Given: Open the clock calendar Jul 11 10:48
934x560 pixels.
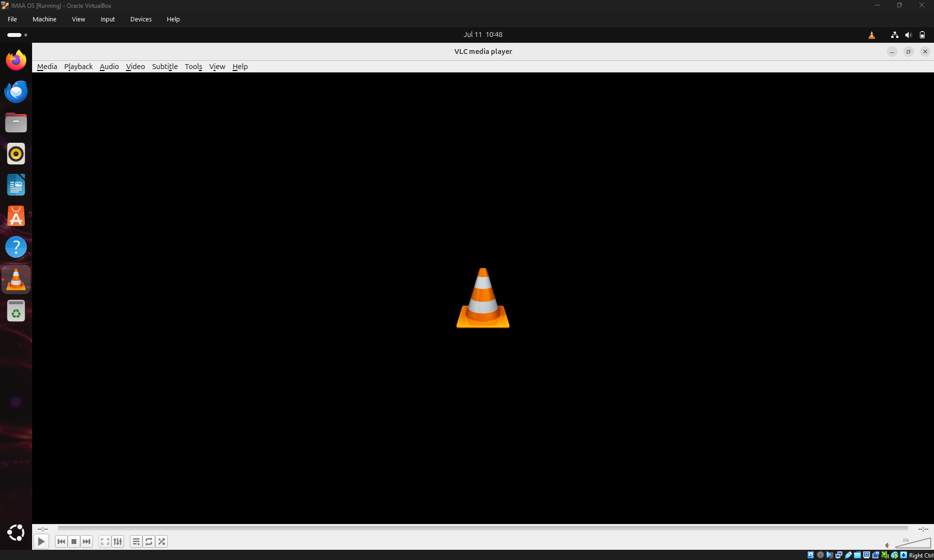Looking at the screenshot, I should (483, 35).
